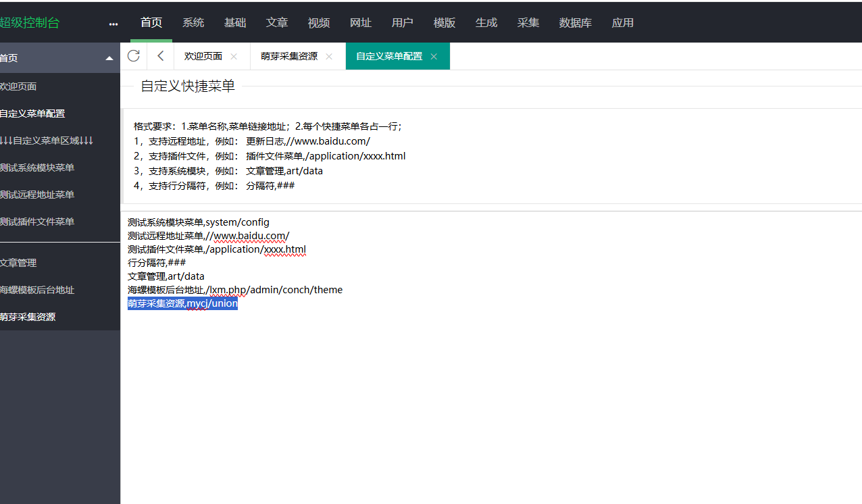
Task: Click the 超级控制台 logo text
Action: 30,23
